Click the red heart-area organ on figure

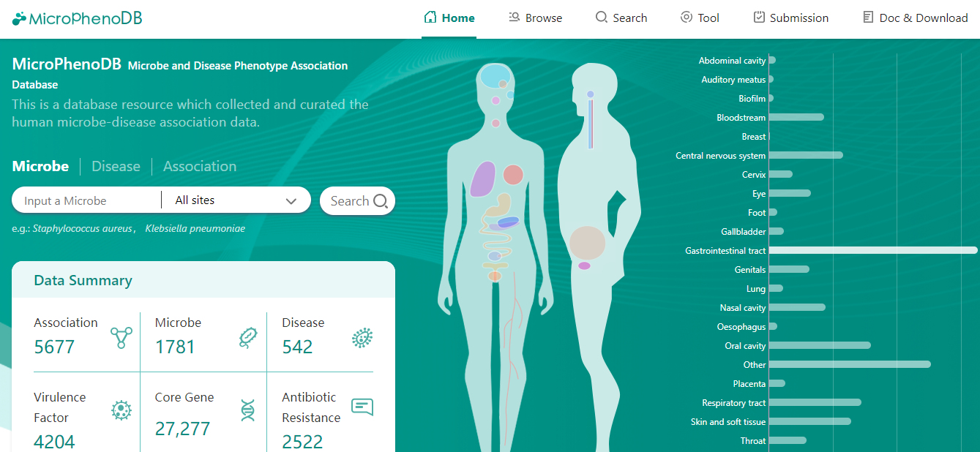[513, 175]
